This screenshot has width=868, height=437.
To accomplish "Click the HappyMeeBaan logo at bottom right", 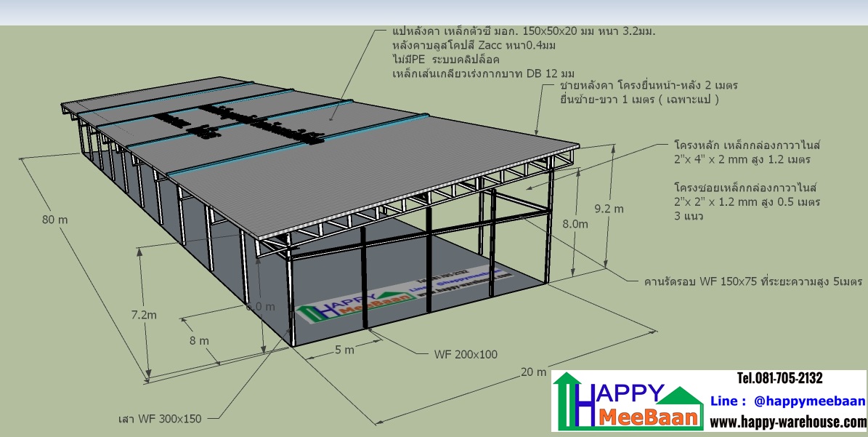I will click(x=629, y=402).
